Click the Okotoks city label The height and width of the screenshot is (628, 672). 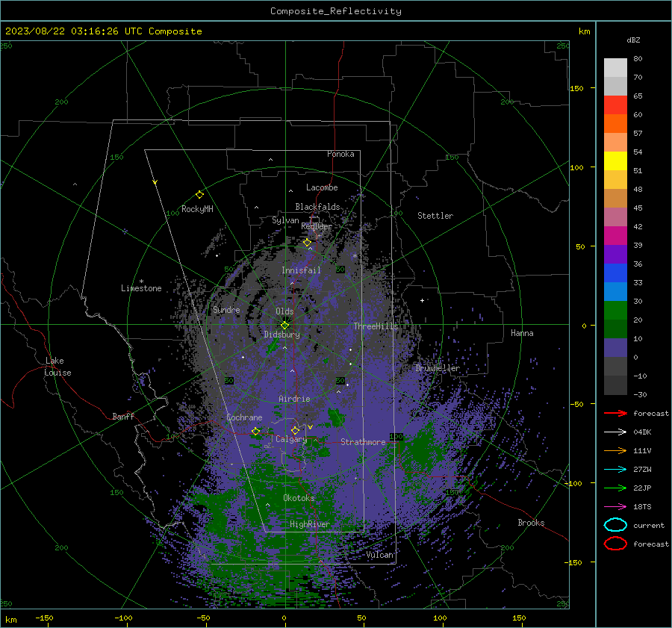299,498
